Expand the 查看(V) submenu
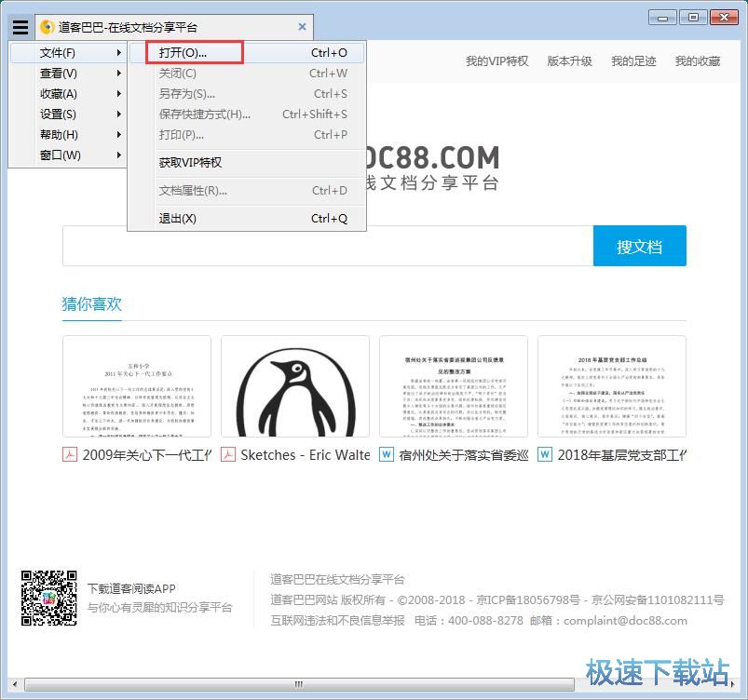 pyautogui.click(x=58, y=74)
